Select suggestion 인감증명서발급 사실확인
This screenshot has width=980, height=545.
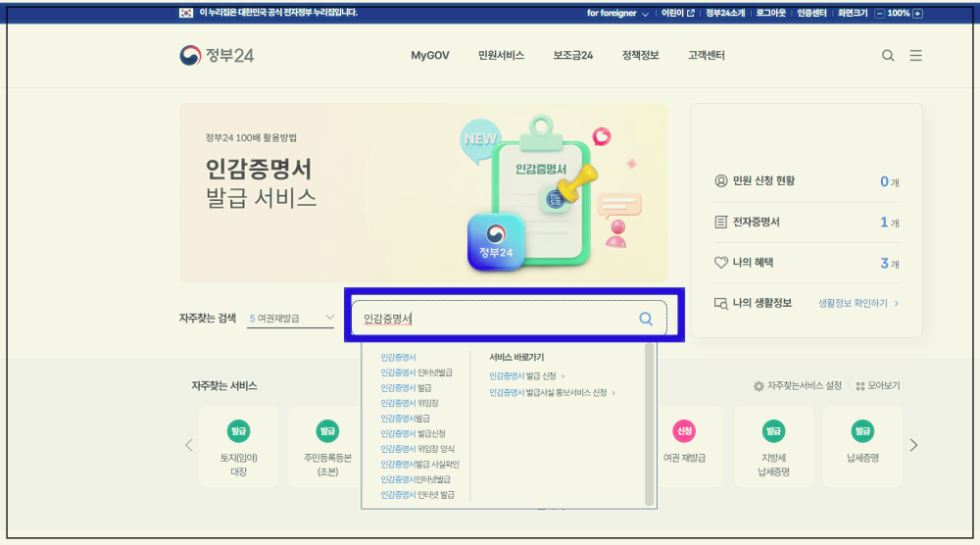420,465
